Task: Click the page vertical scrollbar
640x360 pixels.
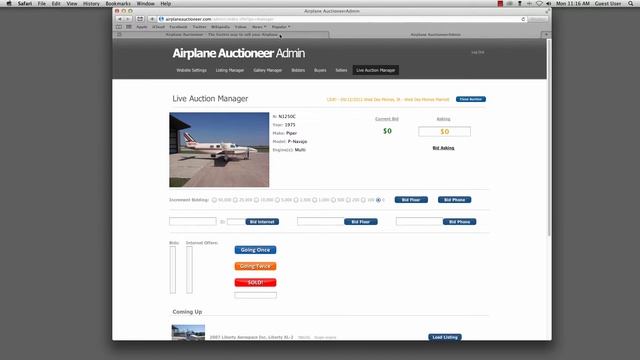Action: click(549, 138)
